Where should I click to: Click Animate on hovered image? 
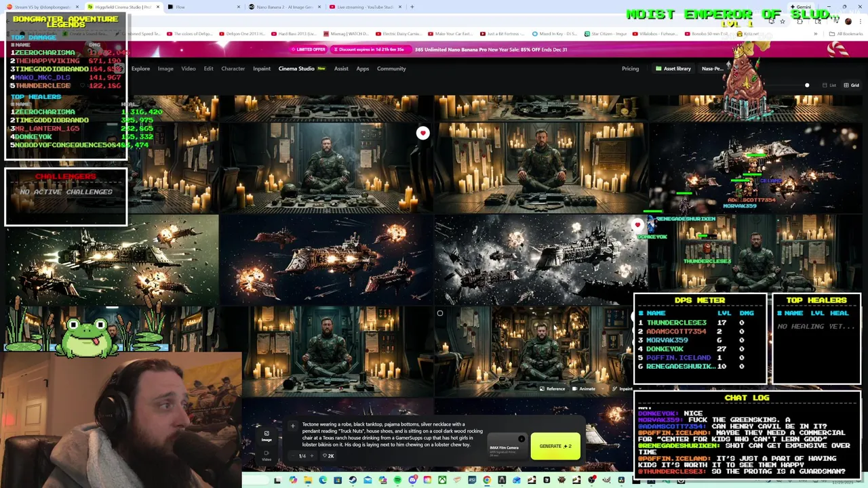pyautogui.click(x=584, y=389)
